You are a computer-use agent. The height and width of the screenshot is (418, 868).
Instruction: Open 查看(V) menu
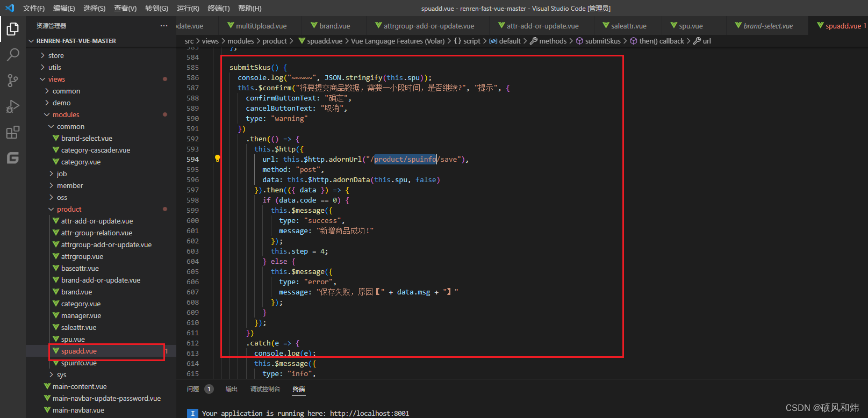(x=125, y=8)
